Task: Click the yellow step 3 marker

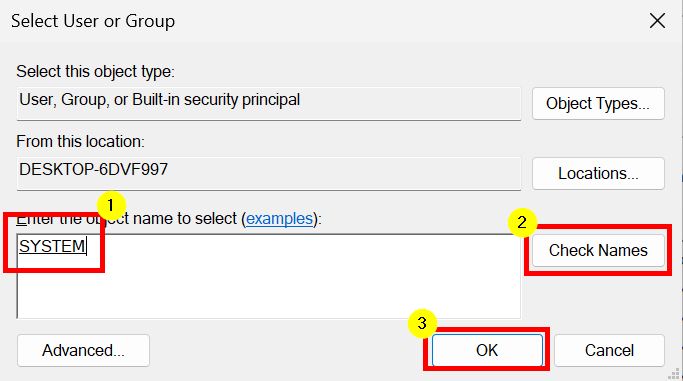Action: click(422, 324)
